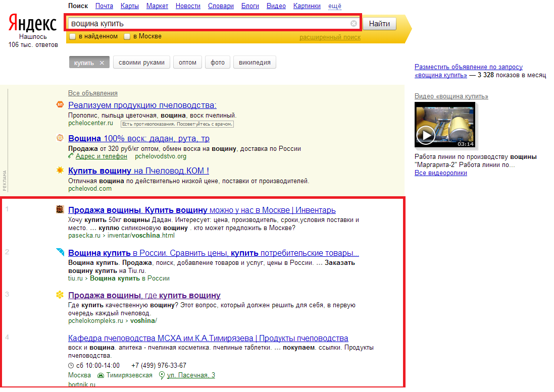Click the pchelokompleks.ru flower favicon

tap(60, 295)
